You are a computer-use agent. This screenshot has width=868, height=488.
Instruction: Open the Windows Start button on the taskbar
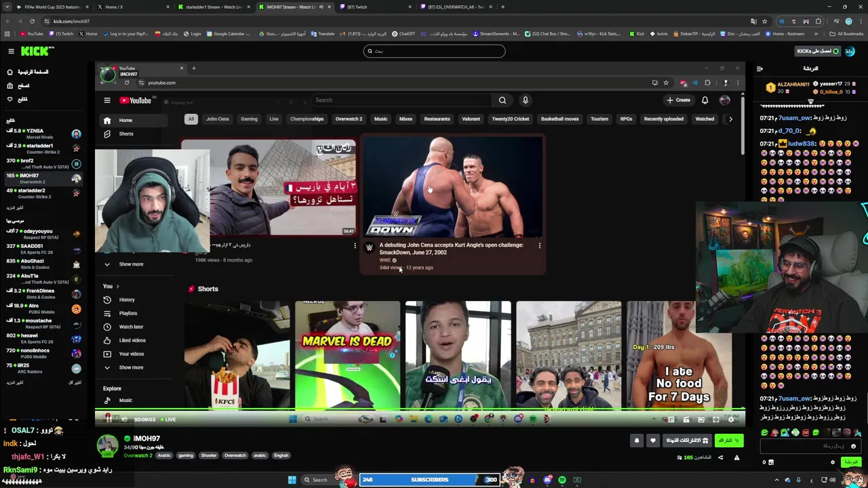(x=292, y=480)
